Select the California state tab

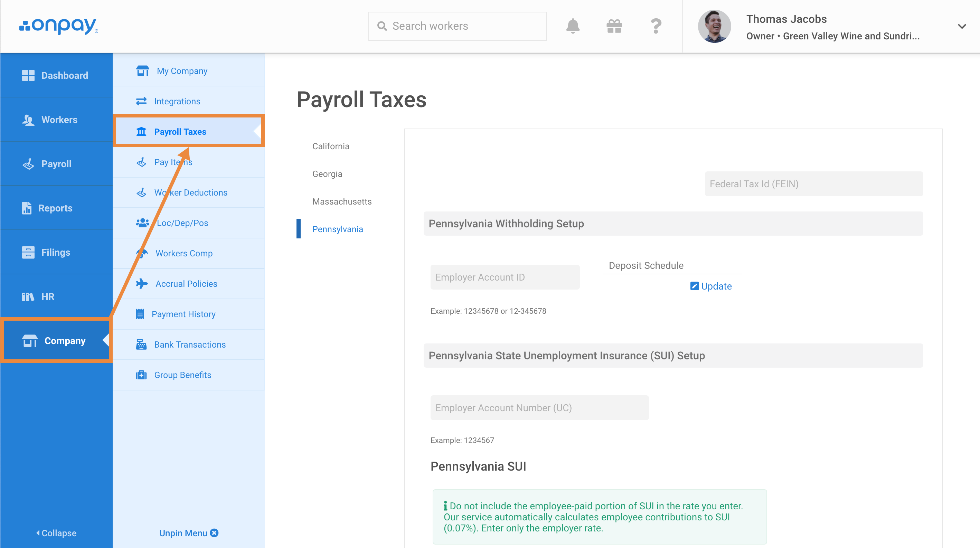click(331, 147)
